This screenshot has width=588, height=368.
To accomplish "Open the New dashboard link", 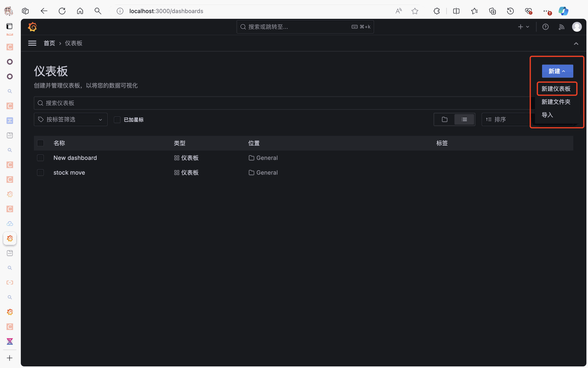I will (x=75, y=158).
